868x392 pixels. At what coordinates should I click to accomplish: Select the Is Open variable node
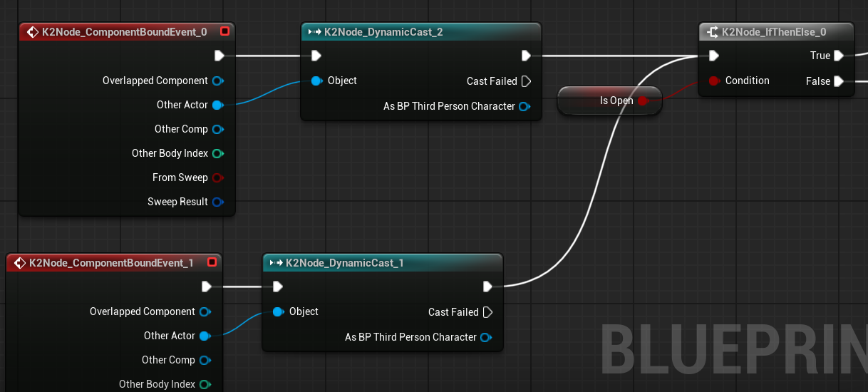click(x=610, y=100)
